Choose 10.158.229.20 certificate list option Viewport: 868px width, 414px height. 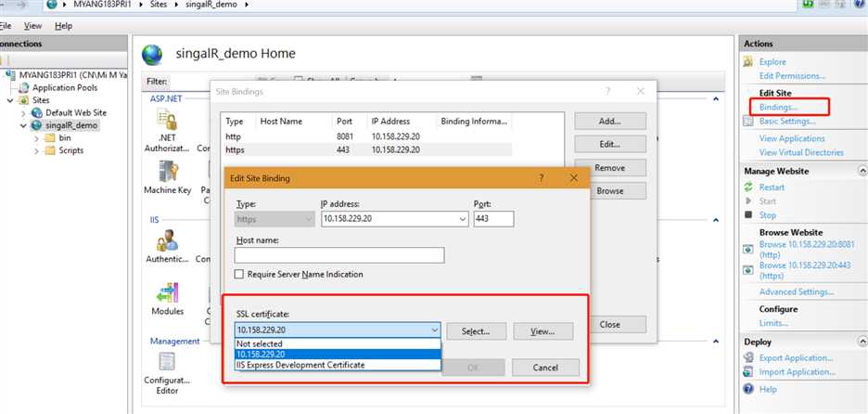[338, 355]
